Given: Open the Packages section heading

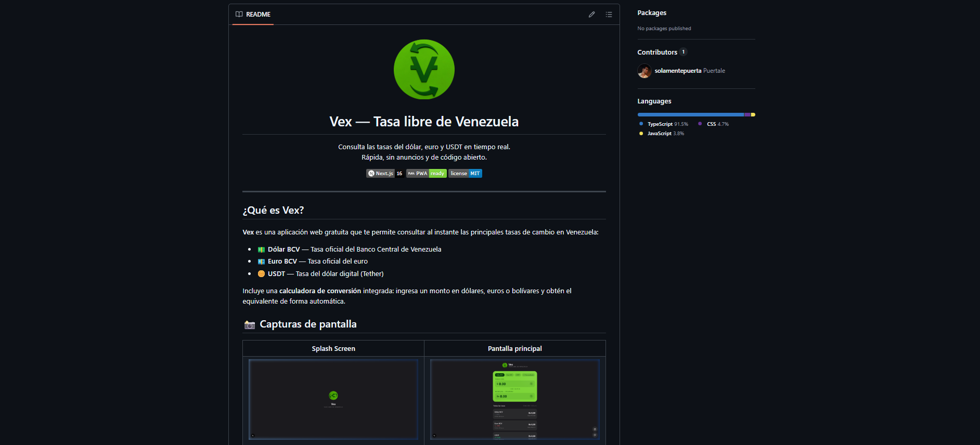Looking at the screenshot, I should 652,13.
